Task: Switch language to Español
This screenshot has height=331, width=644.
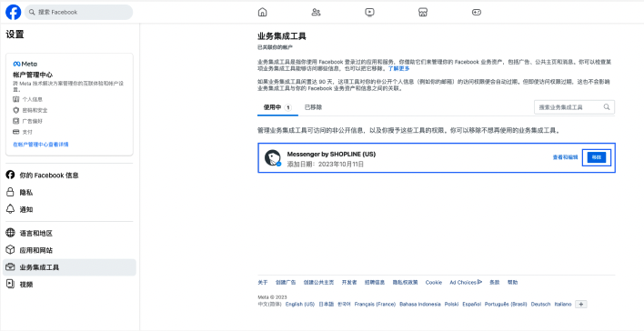Action: [471, 305]
